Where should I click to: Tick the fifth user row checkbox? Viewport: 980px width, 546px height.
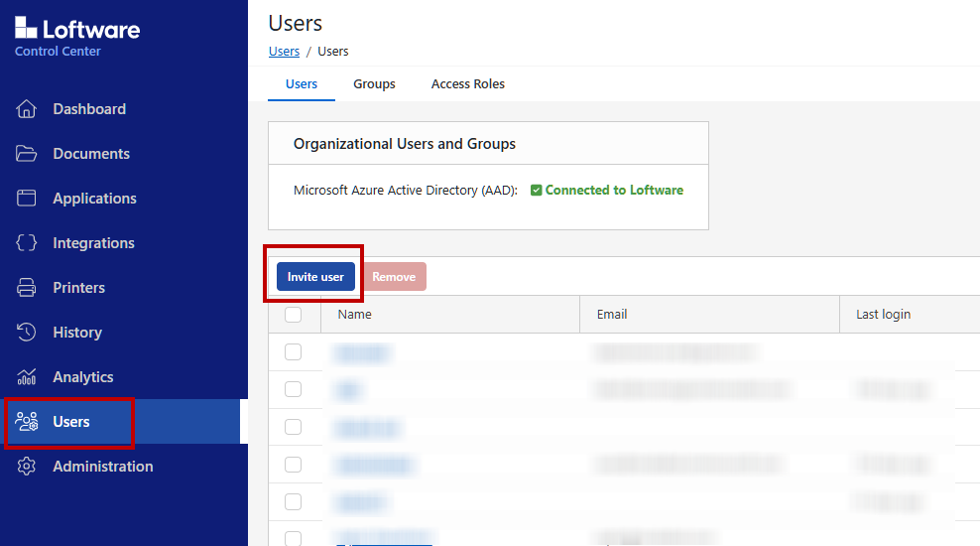click(x=294, y=501)
